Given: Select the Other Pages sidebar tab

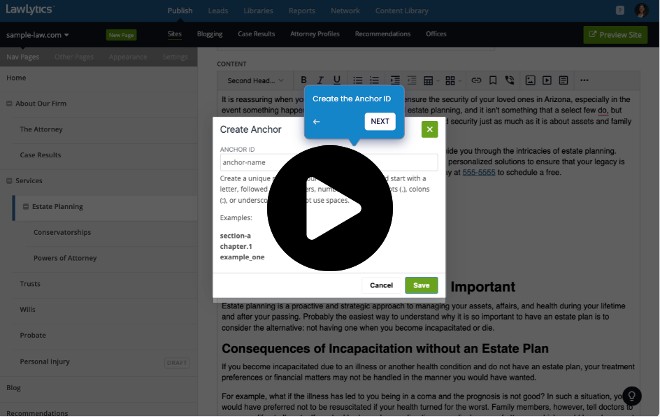Looking at the screenshot, I should point(74,57).
